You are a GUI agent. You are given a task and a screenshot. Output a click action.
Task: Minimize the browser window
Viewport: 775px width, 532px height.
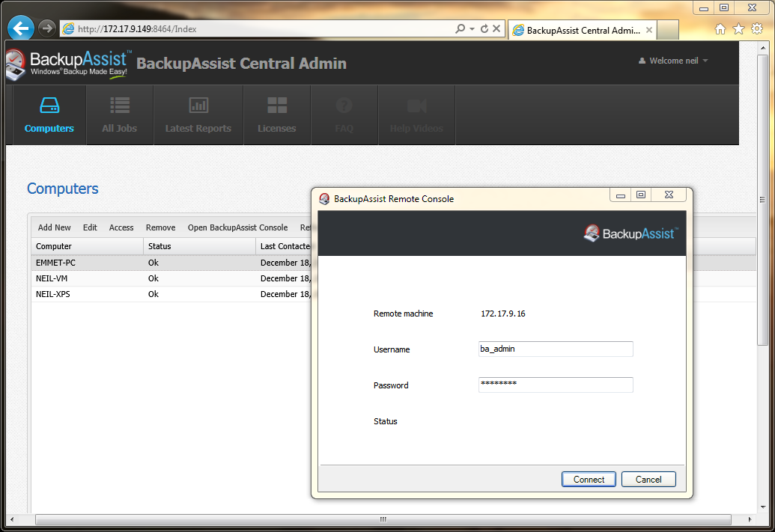pyautogui.click(x=704, y=8)
